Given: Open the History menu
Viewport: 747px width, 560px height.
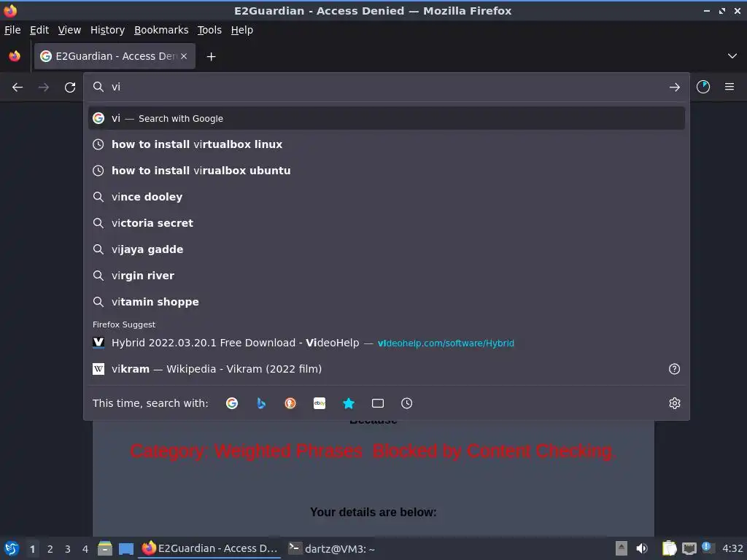Looking at the screenshot, I should (108, 30).
